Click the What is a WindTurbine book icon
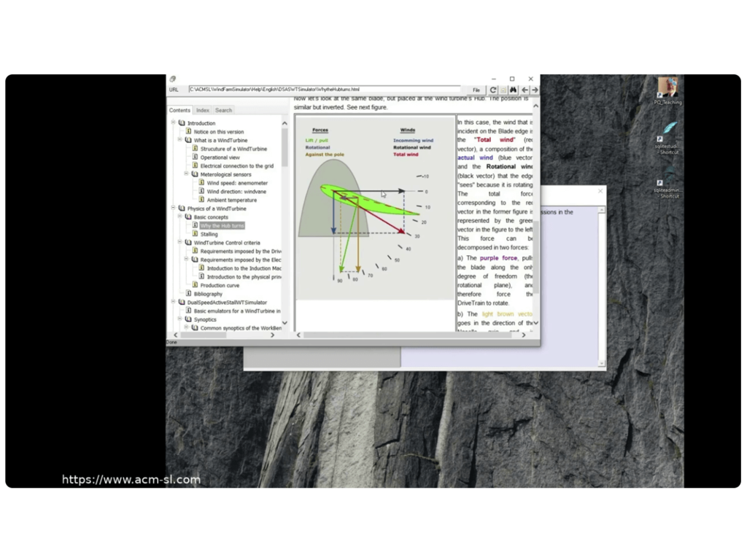 pos(188,139)
